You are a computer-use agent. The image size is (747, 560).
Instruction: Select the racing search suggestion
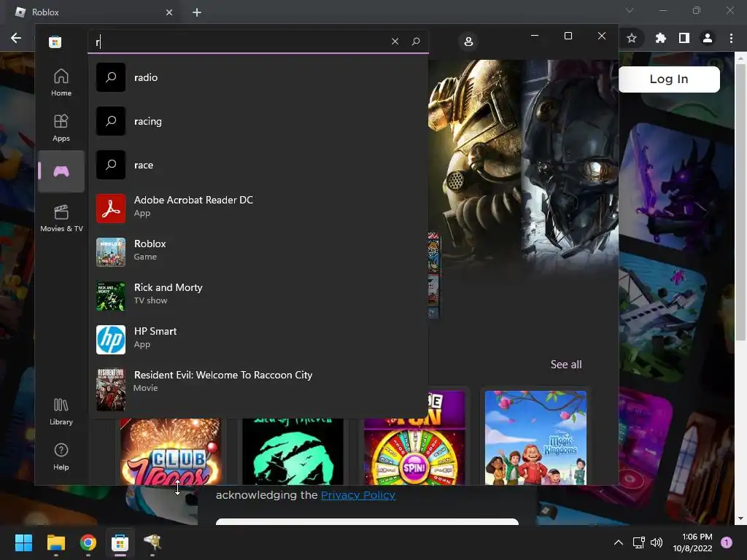[x=258, y=121]
